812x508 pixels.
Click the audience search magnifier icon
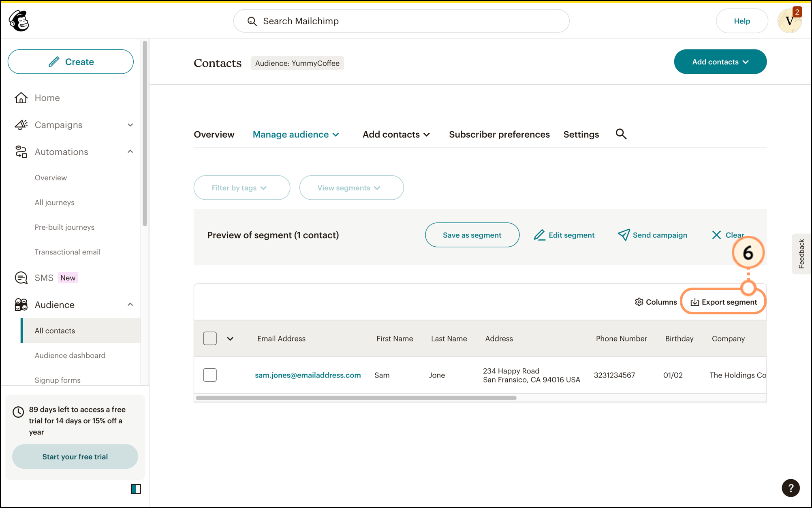[621, 134]
